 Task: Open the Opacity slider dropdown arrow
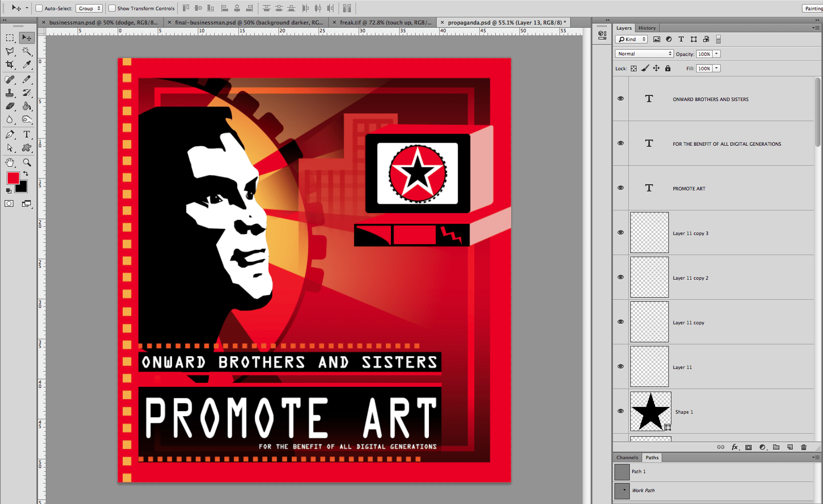[717, 54]
